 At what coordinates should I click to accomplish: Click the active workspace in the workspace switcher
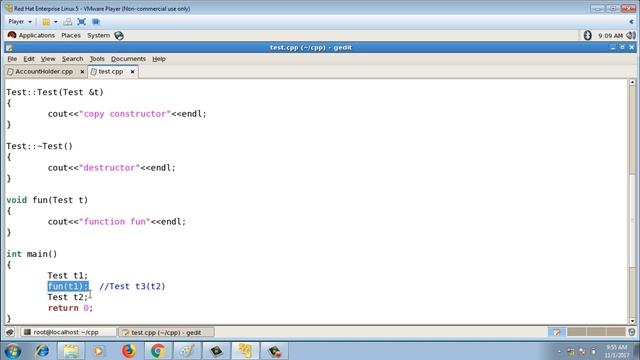click(556, 332)
